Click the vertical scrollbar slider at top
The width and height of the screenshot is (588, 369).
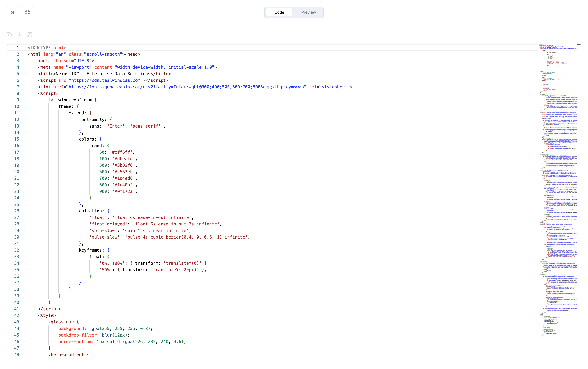579,45
